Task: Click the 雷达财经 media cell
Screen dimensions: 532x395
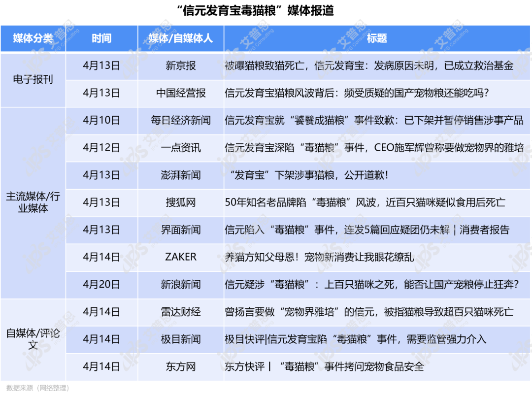Action: click(180, 312)
